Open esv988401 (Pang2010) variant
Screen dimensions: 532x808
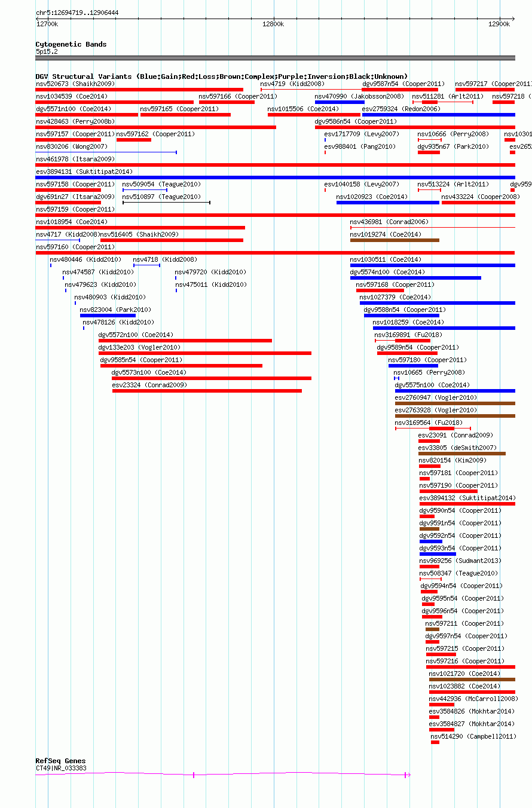(x=325, y=152)
